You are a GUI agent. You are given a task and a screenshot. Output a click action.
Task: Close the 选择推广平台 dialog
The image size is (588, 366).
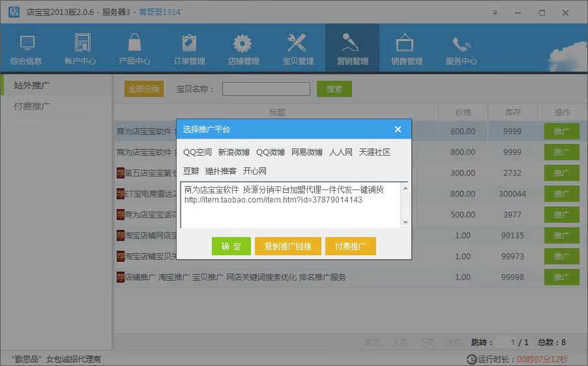pos(398,129)
